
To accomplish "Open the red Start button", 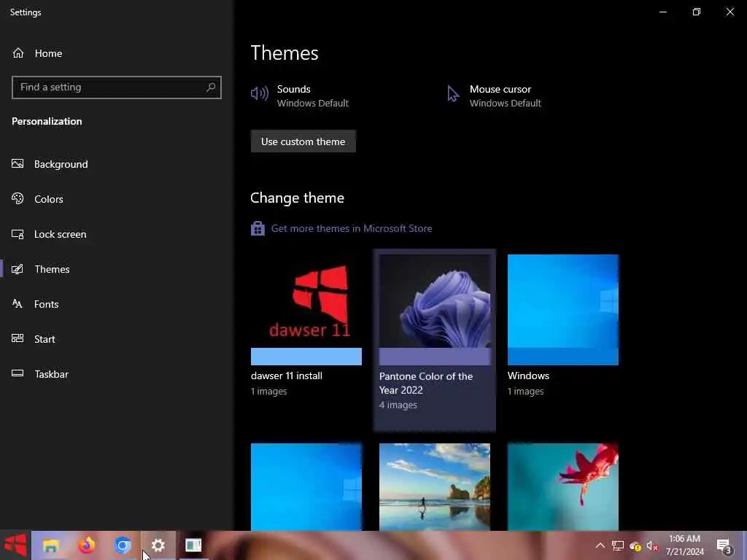I will point(15,545).
